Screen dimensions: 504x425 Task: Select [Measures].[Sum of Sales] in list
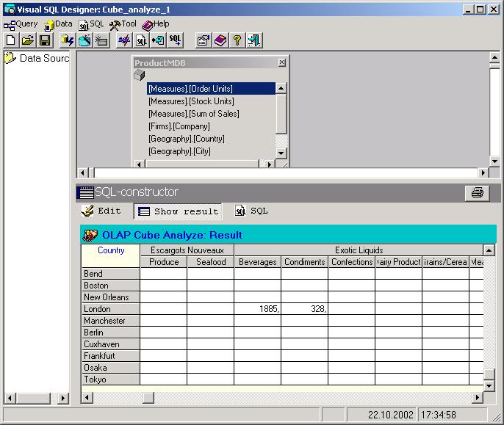click(x=194, y=114)
